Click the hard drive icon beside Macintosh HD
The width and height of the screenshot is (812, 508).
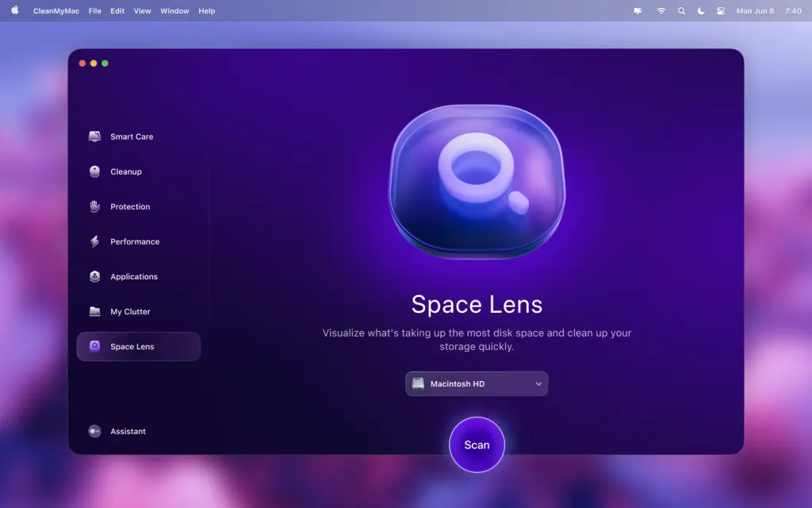pos(418,383)
